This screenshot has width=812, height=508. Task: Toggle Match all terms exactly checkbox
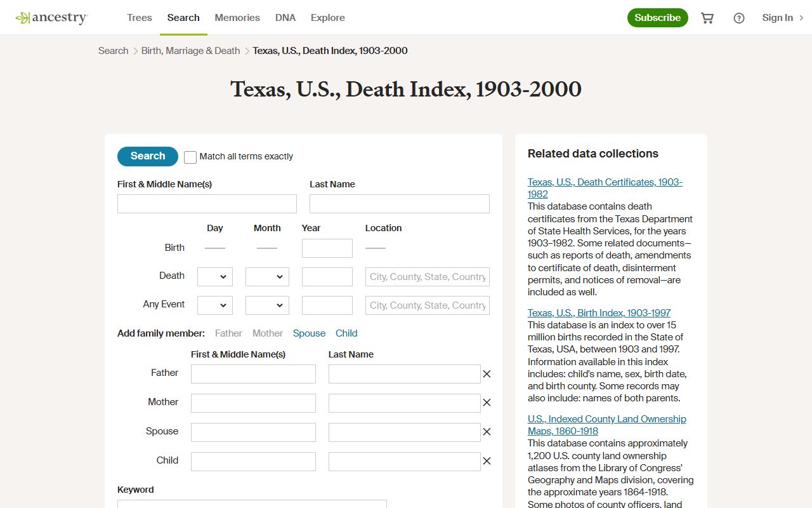click(x=190, y=157)
